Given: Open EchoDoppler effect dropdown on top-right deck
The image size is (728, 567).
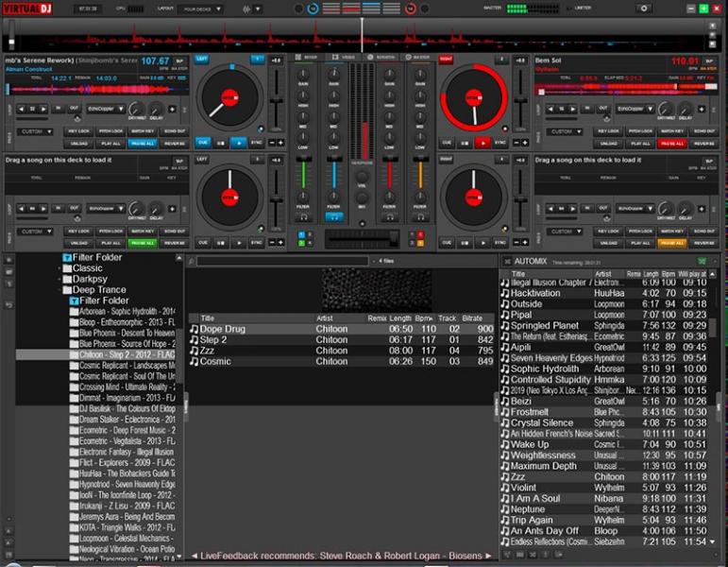Looking at the screenshot, I should click(635, 109).
